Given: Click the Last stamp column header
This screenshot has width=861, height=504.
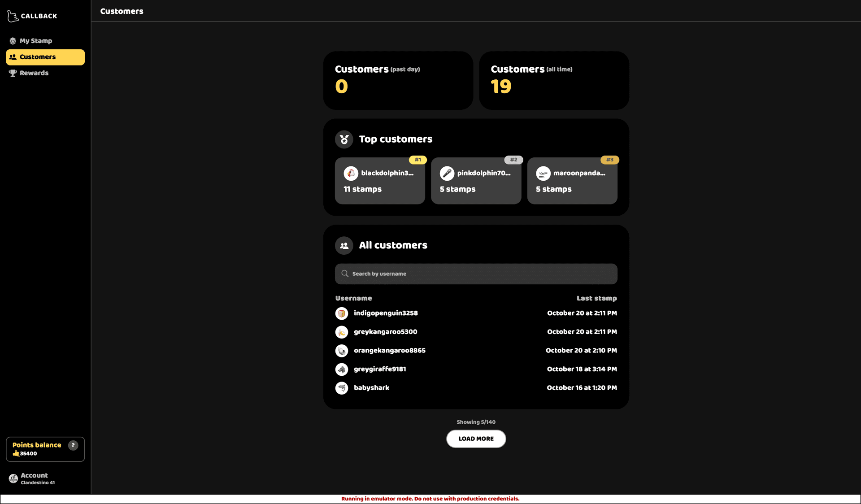Looking at the screenshot, I should (x=596, y=298).
